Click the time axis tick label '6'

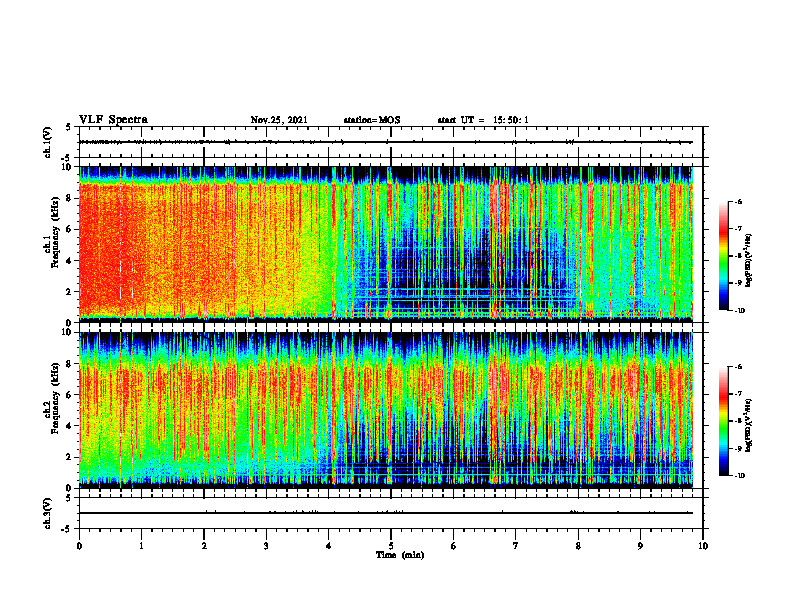(x=454, y=546)
